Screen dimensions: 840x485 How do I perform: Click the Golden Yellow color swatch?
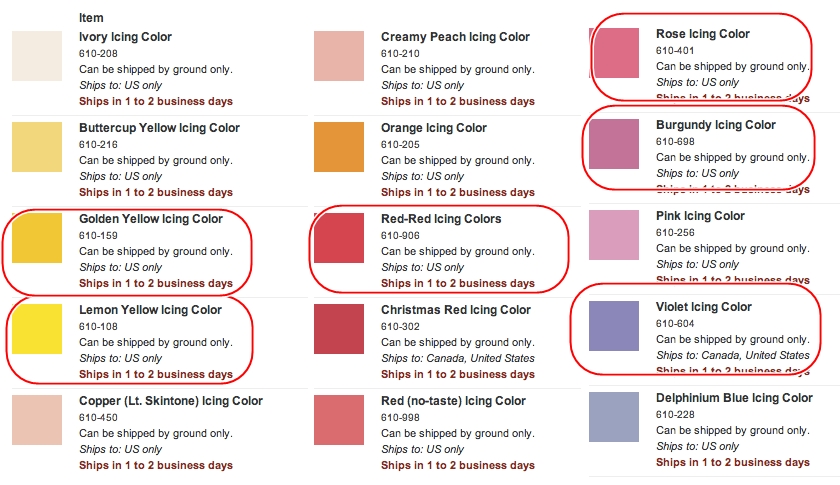37,238
